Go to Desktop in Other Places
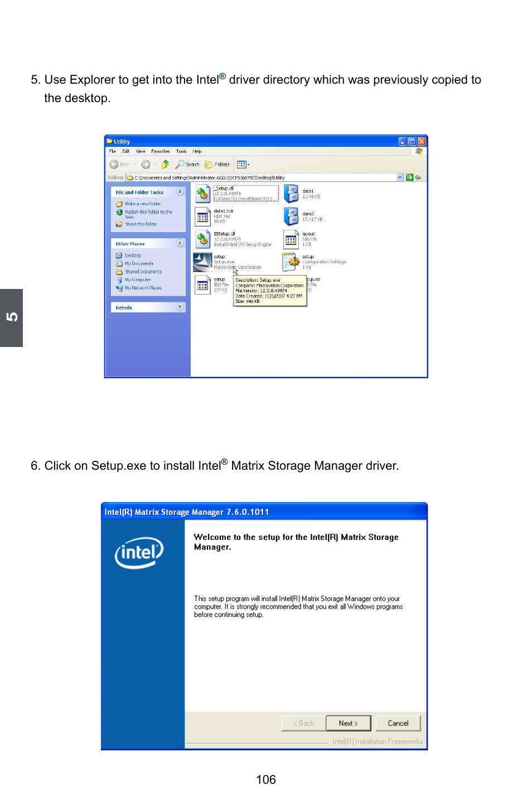The image size is (532, 810). (133, 255)
